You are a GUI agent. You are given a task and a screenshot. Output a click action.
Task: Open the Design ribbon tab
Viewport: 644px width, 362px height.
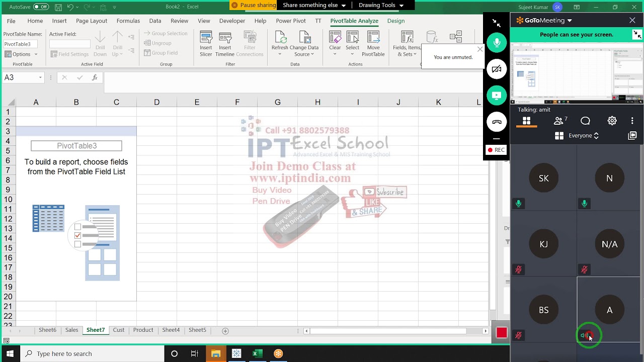coord(396,21)
